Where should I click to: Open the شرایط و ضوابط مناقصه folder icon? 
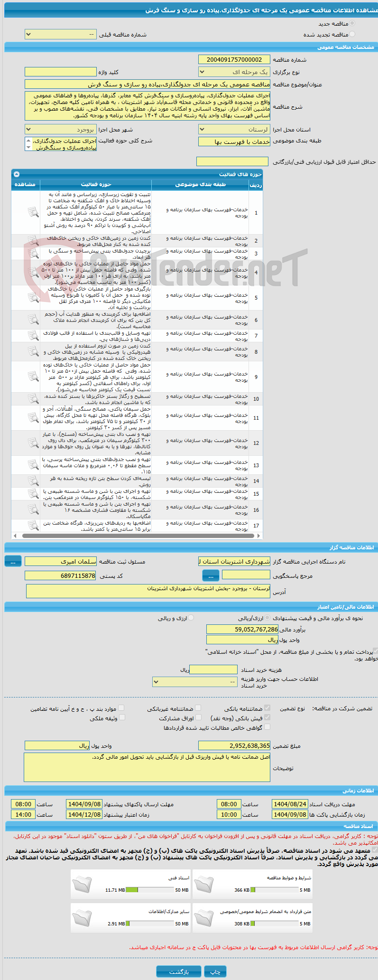point(204,884)
